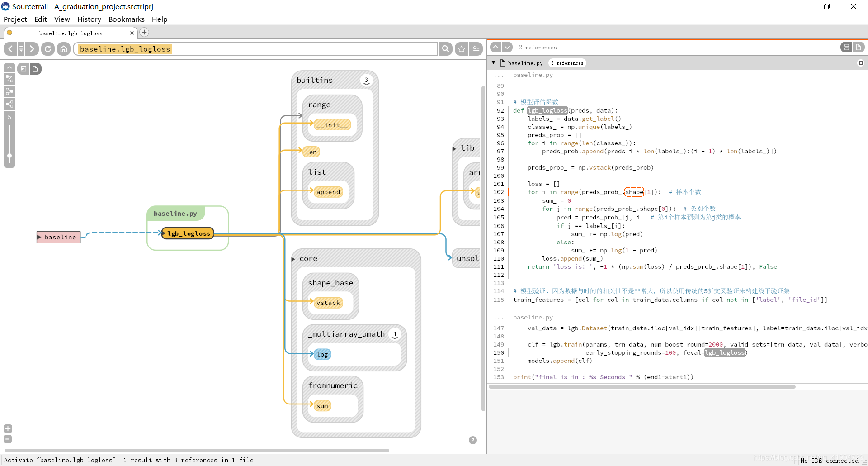
Task: Zoom in the graph with plus button
Action: [8, 428]
